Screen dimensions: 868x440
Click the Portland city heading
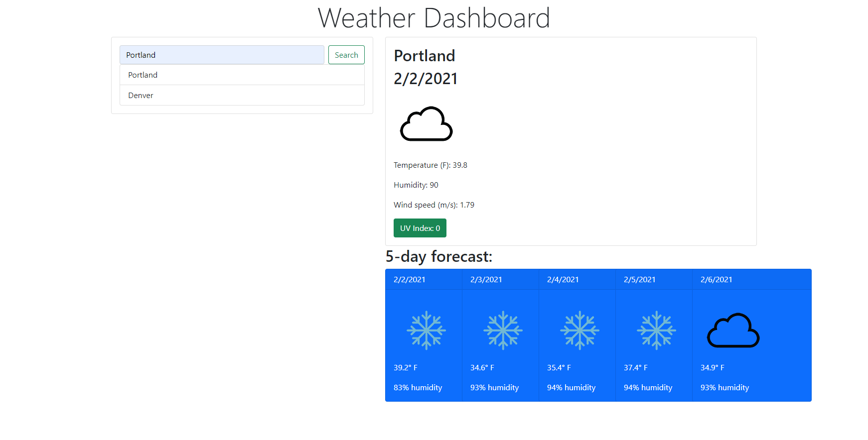tap(425, 56)
